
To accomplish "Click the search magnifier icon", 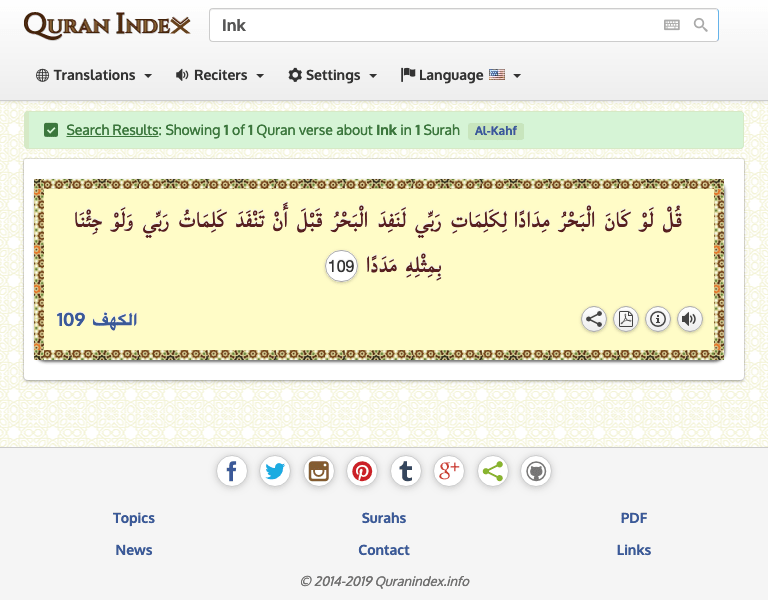I will [x=701, y=25].
